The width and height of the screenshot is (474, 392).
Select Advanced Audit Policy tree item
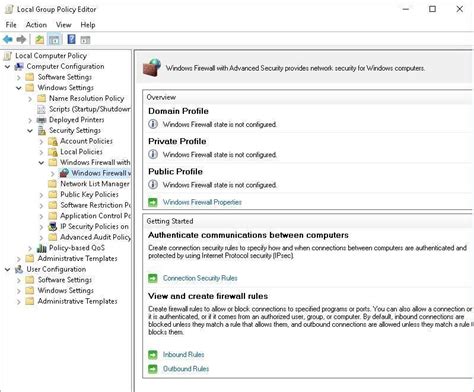[95, 237]
